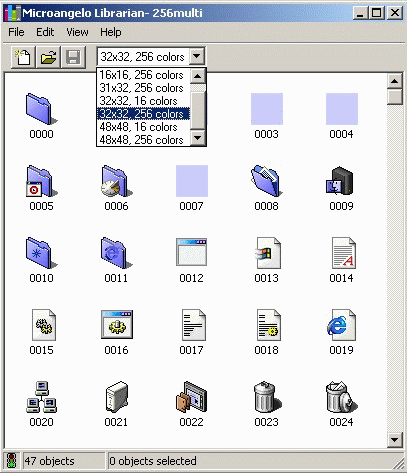Open the File menu

click(16, 32)
